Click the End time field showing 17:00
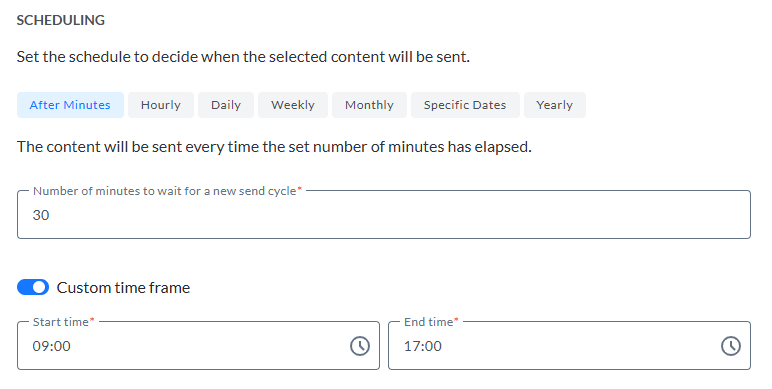The height and width of the screenshot is (389, 772). pyautogui.click(x=570, y=346)
